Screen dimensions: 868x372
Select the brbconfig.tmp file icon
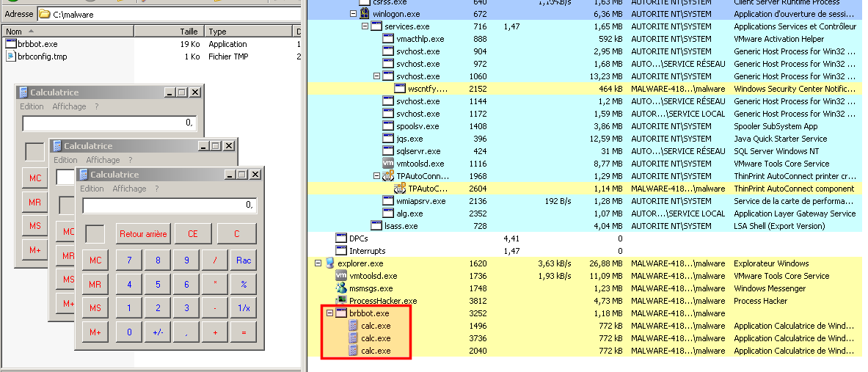10,56
